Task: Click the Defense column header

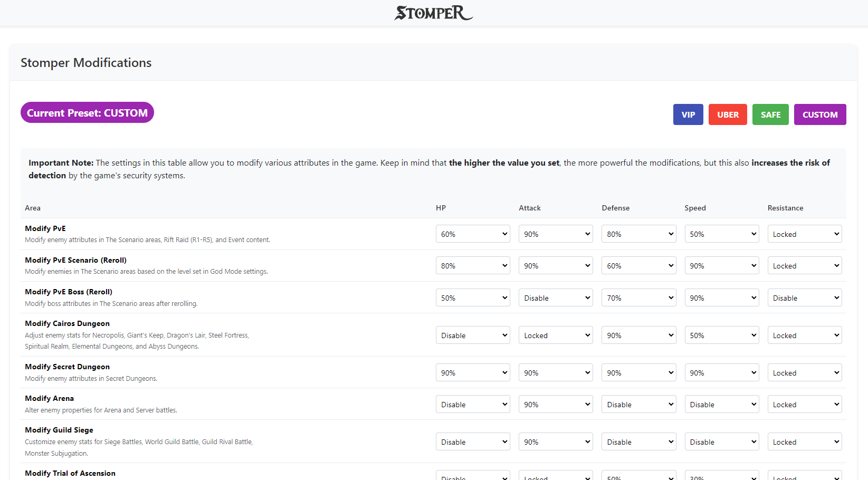Action: pyautogui.click(x=615, y=208)
